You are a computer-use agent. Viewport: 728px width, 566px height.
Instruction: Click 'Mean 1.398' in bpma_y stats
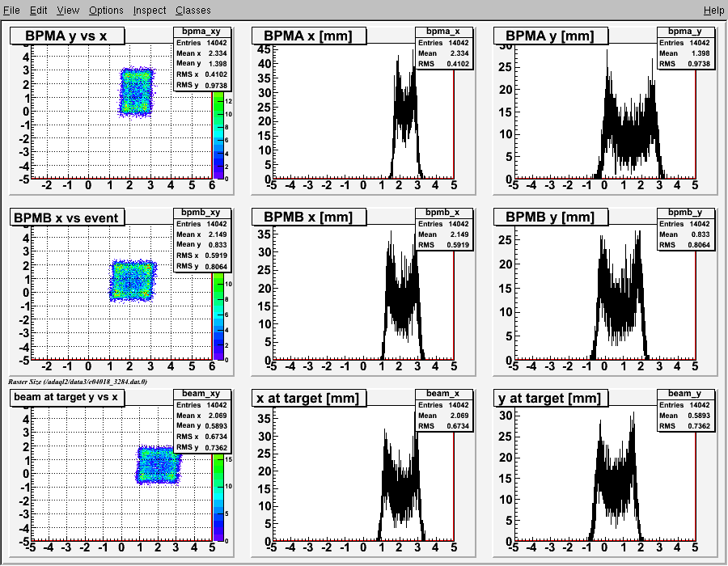685,53
